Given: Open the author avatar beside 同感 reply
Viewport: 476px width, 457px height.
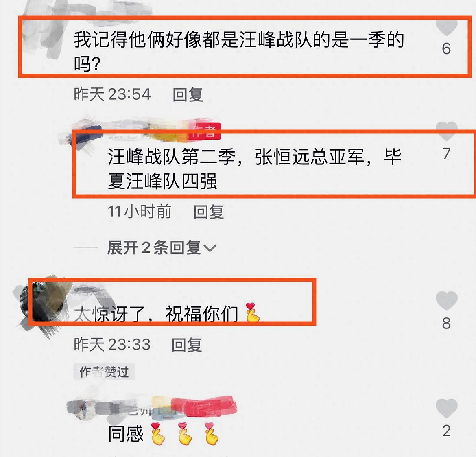Looking at the screenshot, I should (83, 409).
